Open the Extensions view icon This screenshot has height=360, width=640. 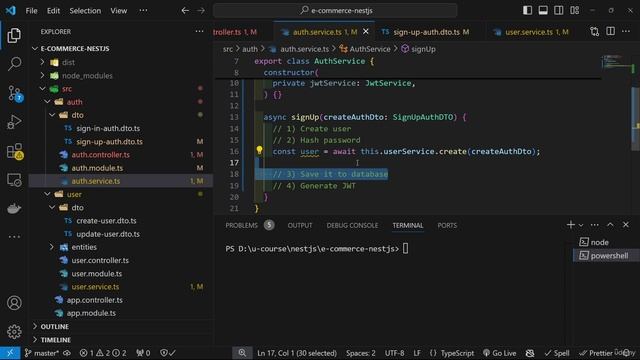tap(15, 151)
